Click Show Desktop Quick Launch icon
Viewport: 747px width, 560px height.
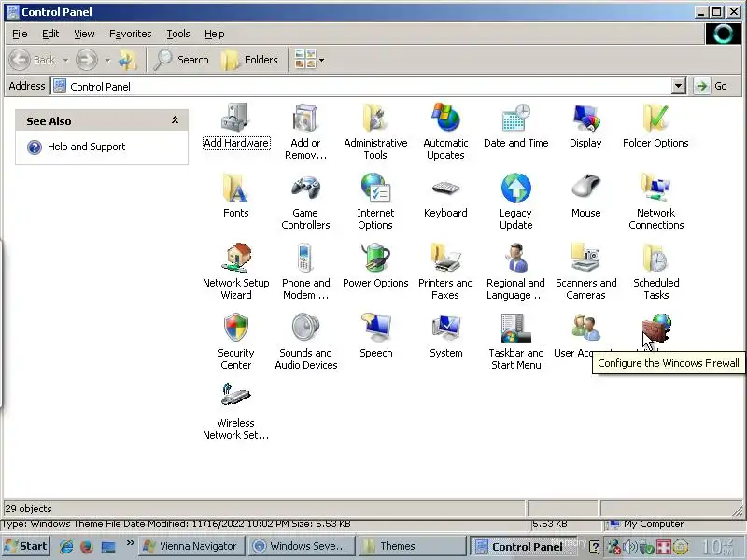(108, 547)
